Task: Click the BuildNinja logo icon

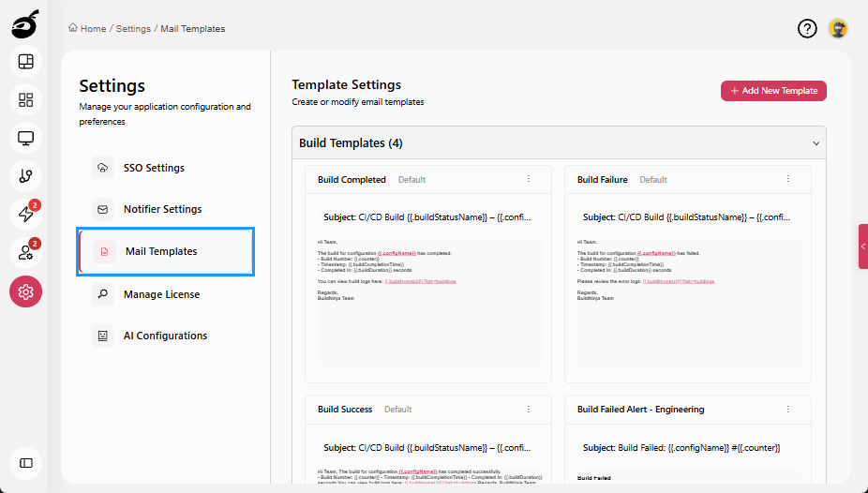Action: click(x=25, y=24)
